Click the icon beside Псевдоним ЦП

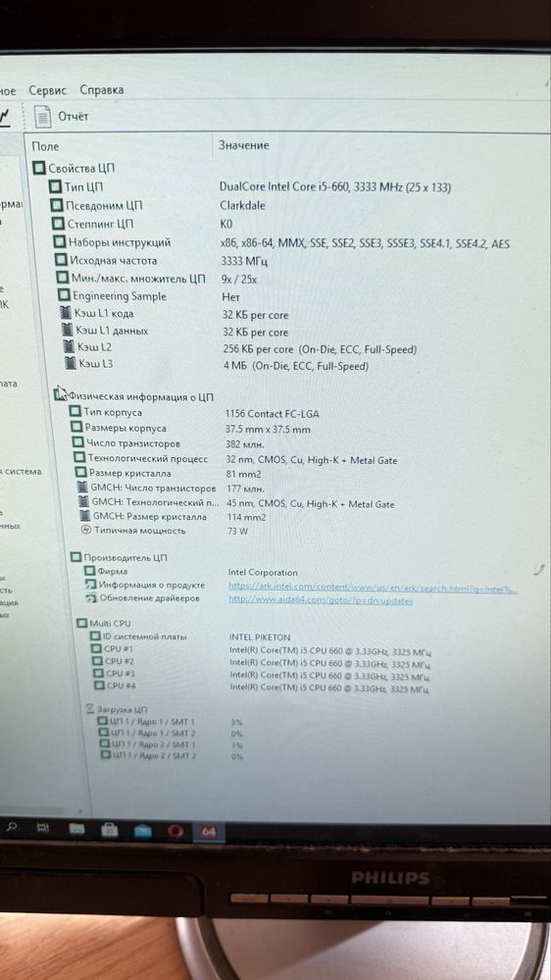tap(57, 205)
